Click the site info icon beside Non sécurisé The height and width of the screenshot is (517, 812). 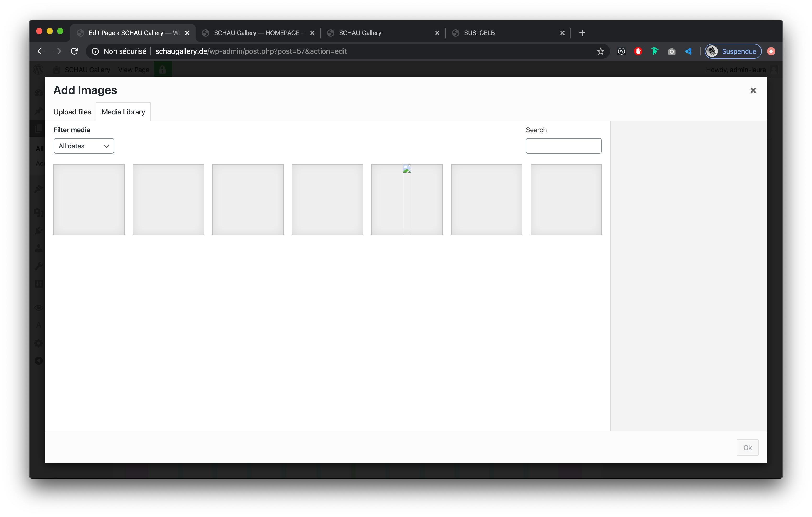click(x=95, y=51)
